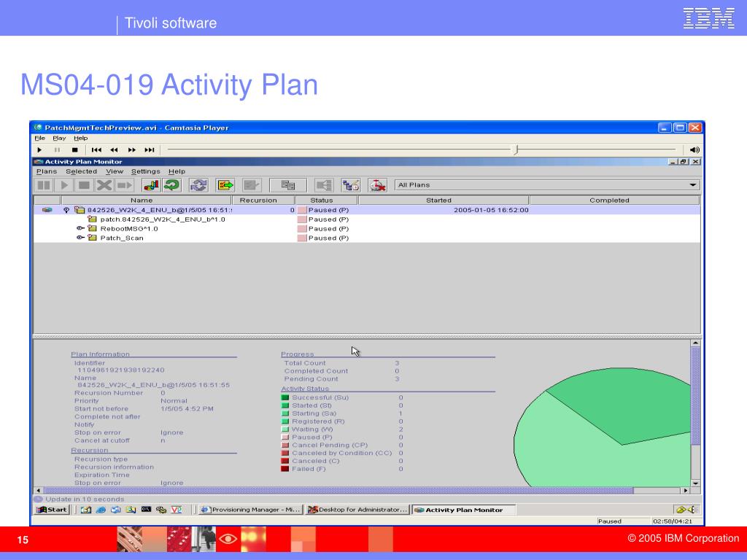Click the down arrow of the details scrollbar
The width and height of the screenshot is (747, 560).
(695, 483)
